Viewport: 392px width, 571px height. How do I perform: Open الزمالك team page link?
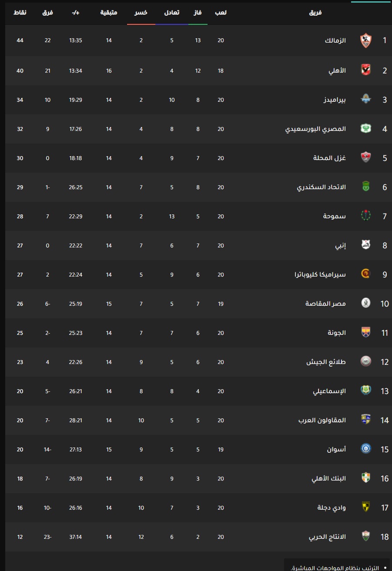[x=335, y=40]
